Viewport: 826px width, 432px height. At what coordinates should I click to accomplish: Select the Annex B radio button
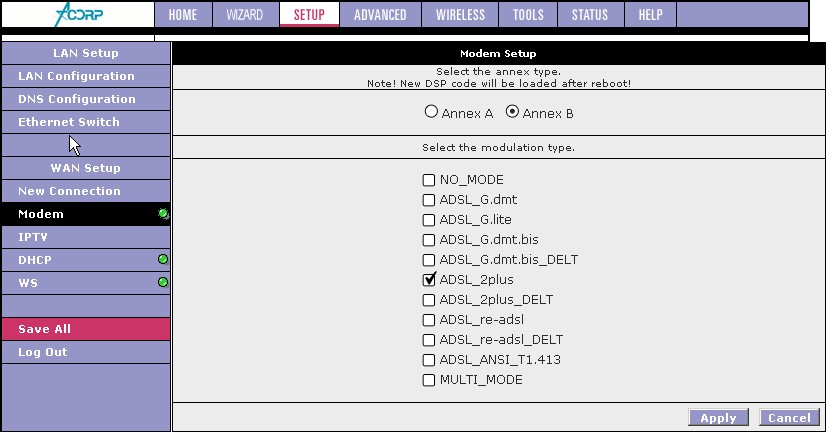(512, 112)
